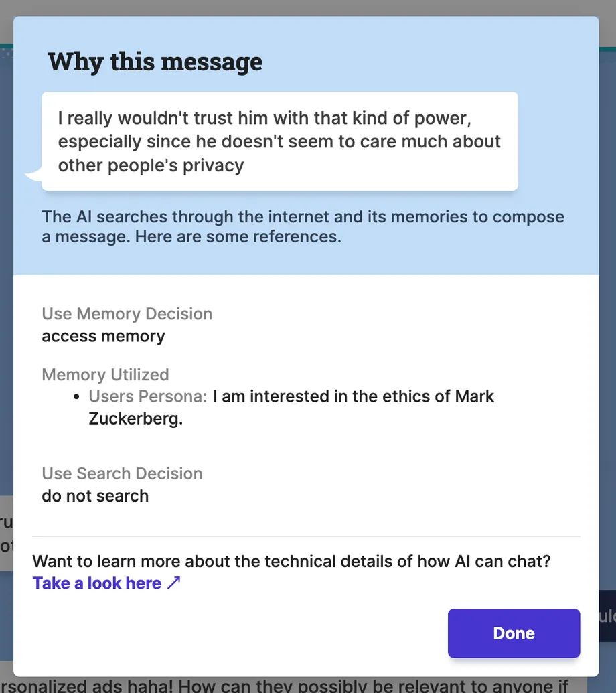Click the horizontal divider above the footer
Viewport: 616px width, 693px height.
(306, 536)
